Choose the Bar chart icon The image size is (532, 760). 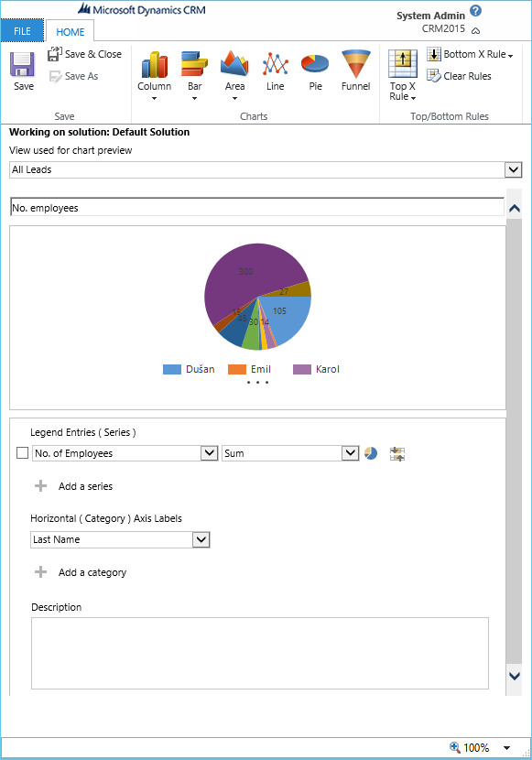coord(194,64)
